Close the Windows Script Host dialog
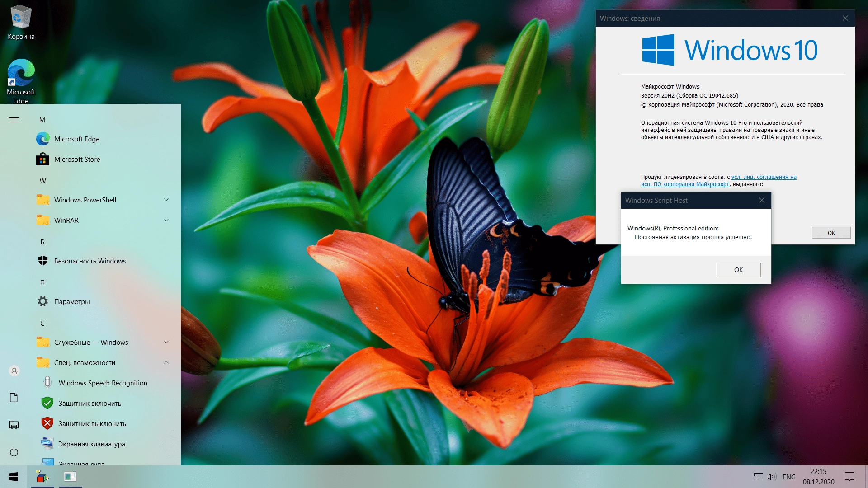Image resolution: width=868 pixels, height=488 pixels. click(762, 200)
